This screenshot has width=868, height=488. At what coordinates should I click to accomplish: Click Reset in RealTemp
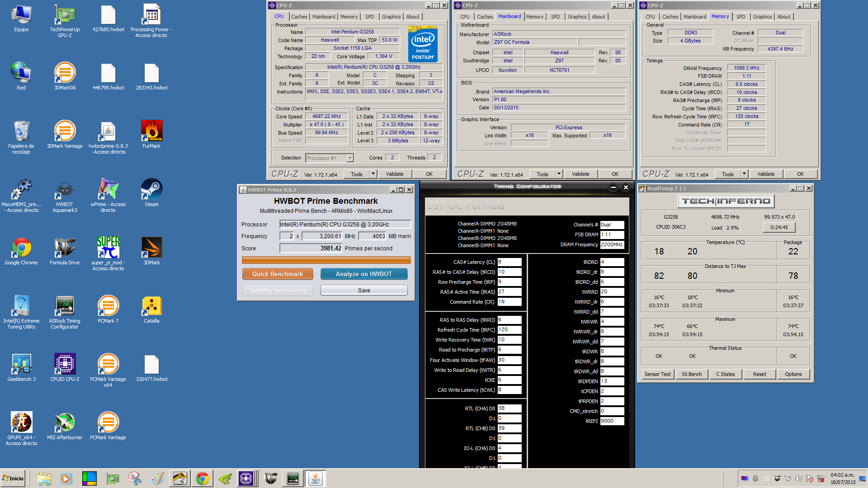point(759,374)
